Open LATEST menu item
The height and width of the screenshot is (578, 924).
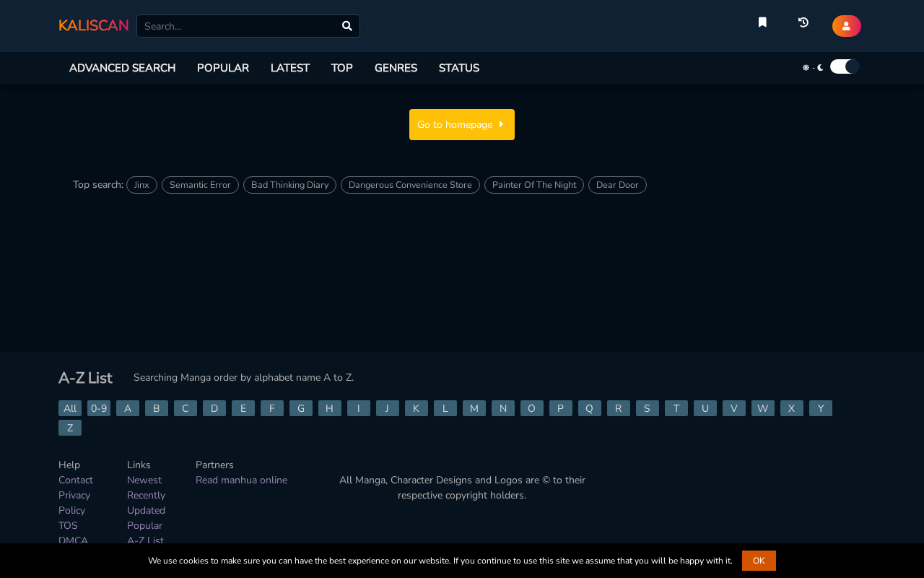coord(290,68)
